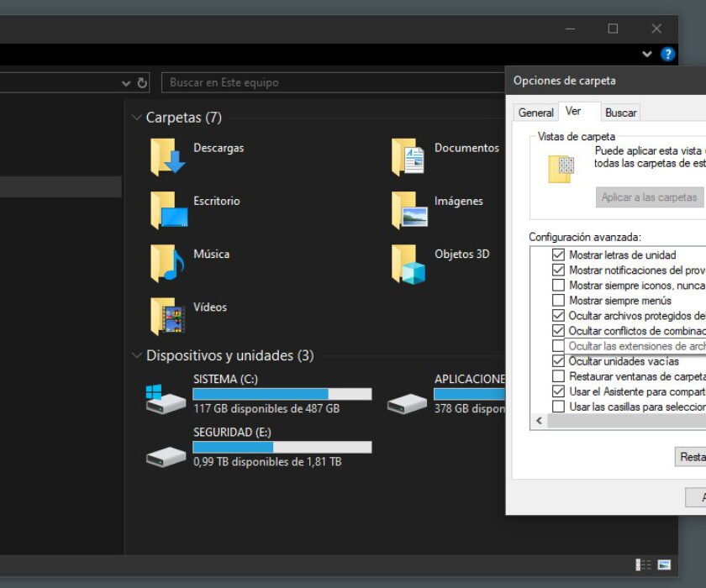Click the 0,99 TB disponibles de 1,81 TB text

(267, 462)
